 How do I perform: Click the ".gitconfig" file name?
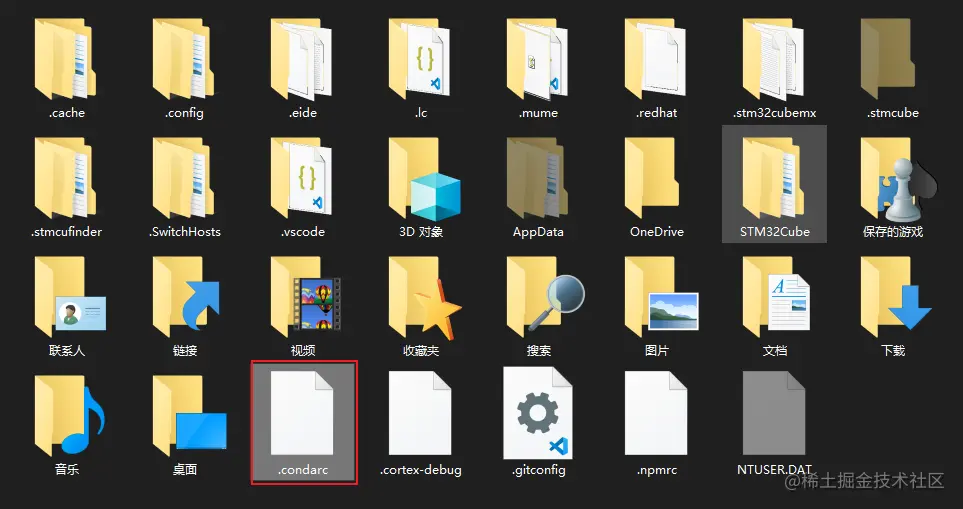point(538,470)
